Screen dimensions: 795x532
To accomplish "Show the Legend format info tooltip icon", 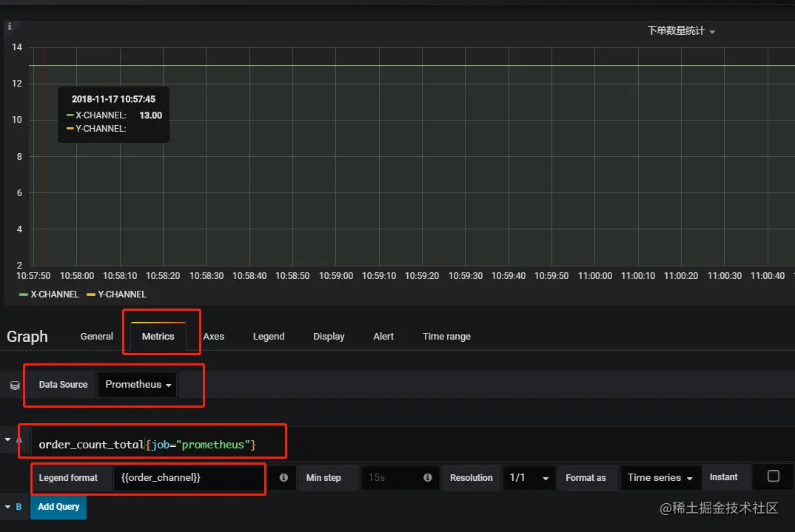I will point(284,478).
